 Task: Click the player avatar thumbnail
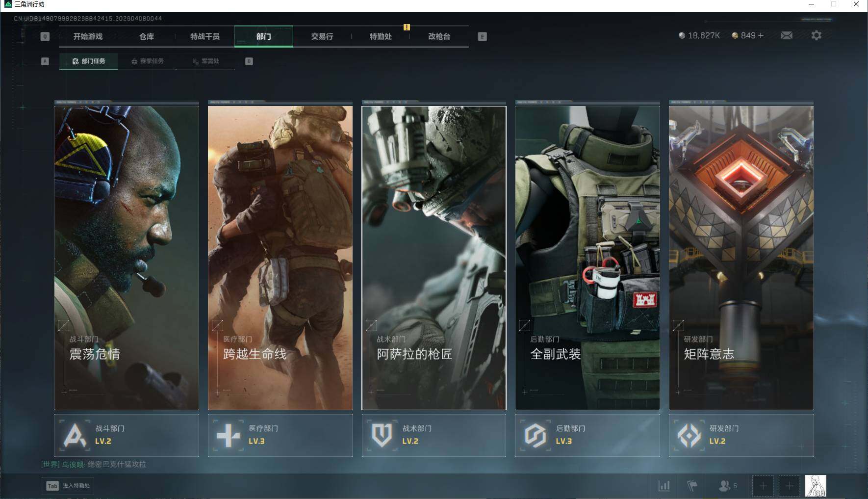(x=815, y=486)
